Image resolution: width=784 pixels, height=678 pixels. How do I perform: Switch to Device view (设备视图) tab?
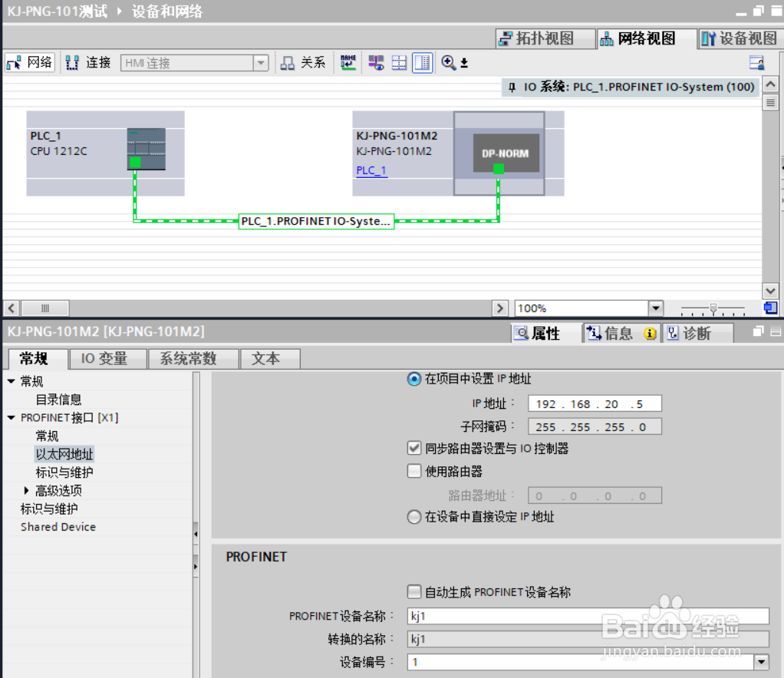point(740,38)
